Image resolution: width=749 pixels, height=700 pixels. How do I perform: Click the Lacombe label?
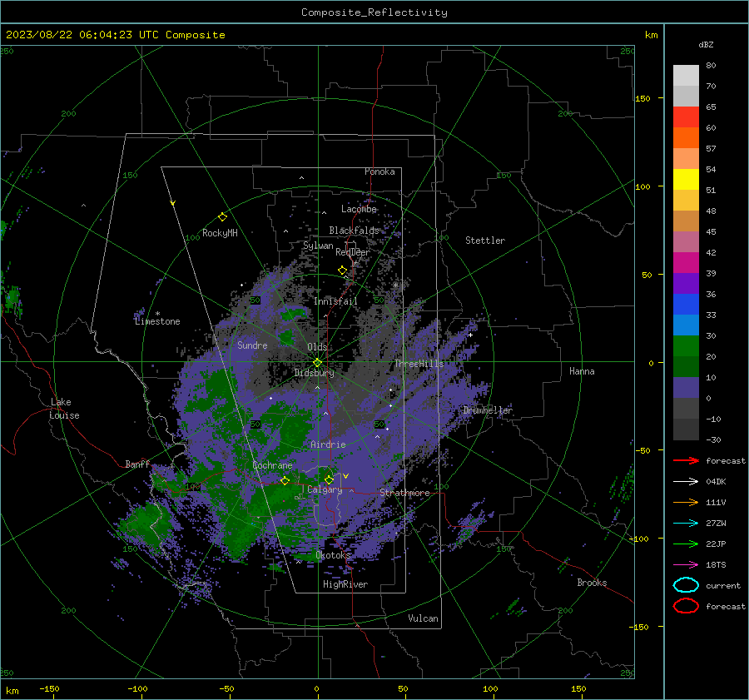(x=359, y=209)
